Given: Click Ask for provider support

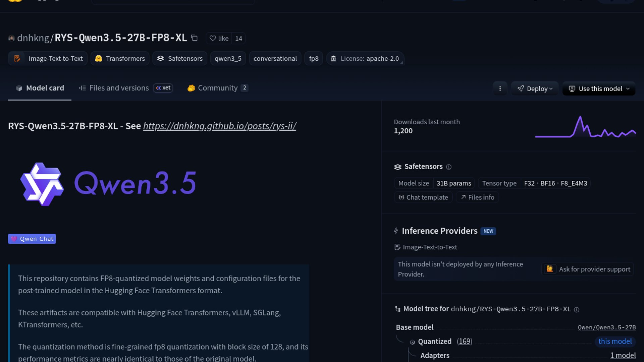Looking at the screenshot, I should pyautogui.click(x=588, y=269).
